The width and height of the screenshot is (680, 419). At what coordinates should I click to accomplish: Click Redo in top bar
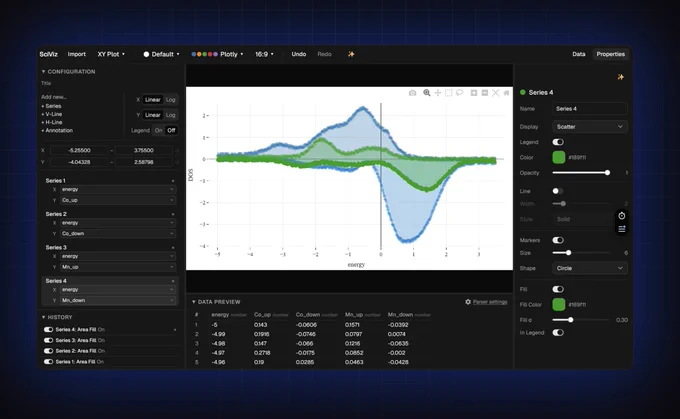point(324,54)
